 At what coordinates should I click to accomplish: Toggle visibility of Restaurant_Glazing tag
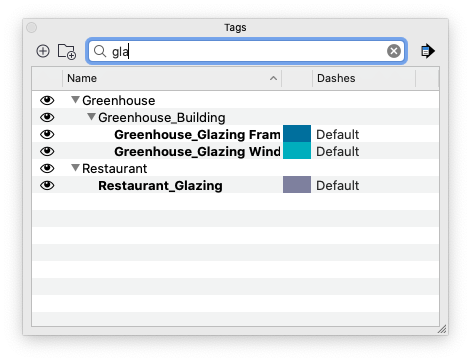point(47,185)
